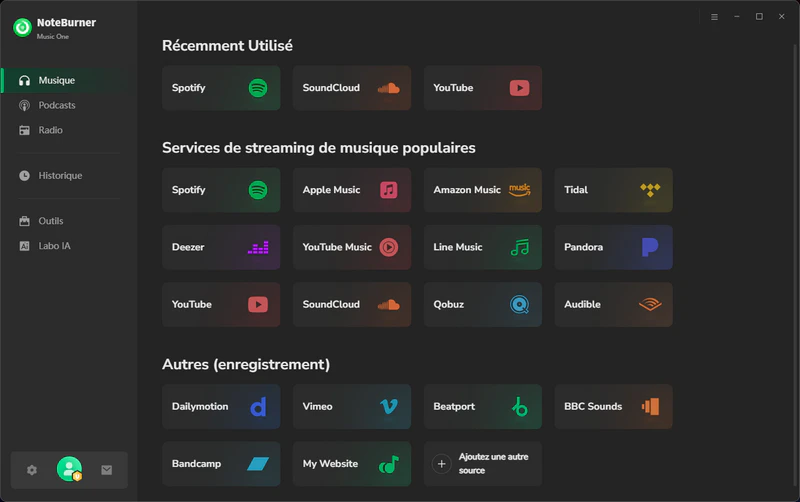
Task: Open Labo IA in the sidebar
Action: (54, 246)
